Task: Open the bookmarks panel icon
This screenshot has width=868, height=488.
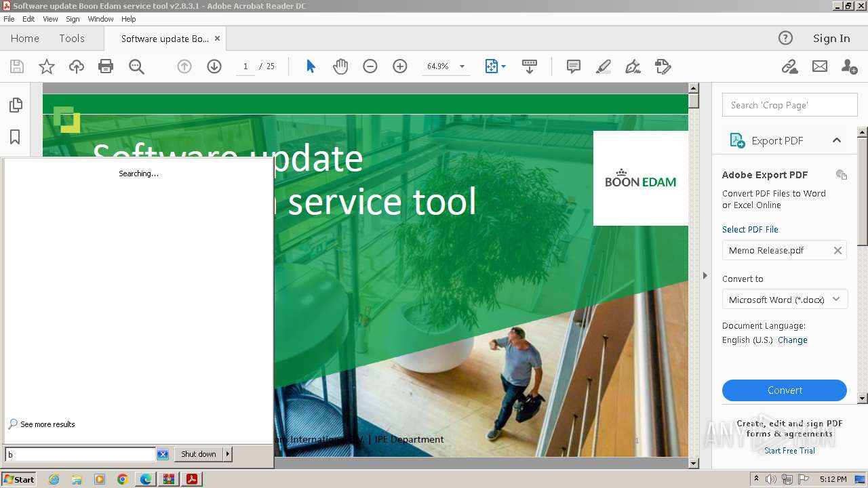Action: 15,137
